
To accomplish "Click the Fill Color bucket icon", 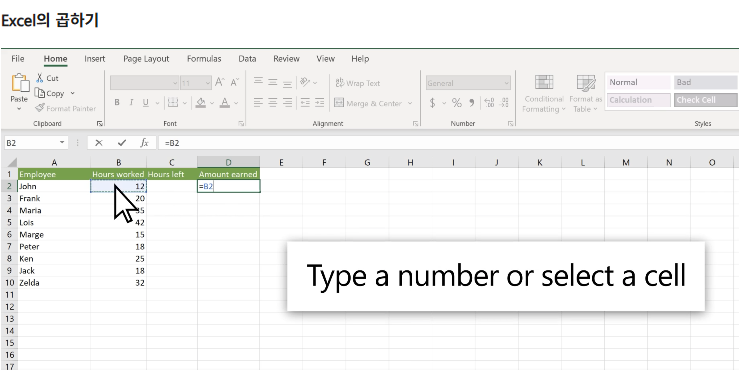I will (x=201, y=102).
